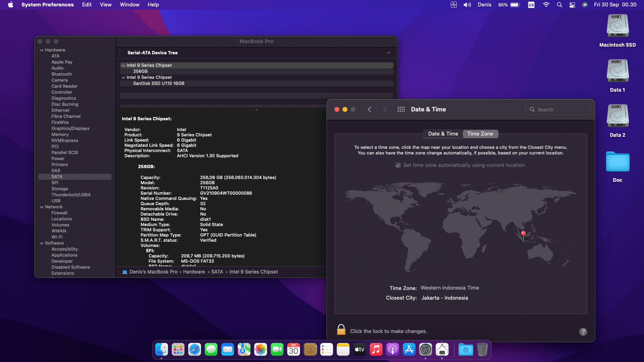The width and height of the screenshot is (644, 362).
Task: Open the volume menu bar icon
Action: coord(467,5)
